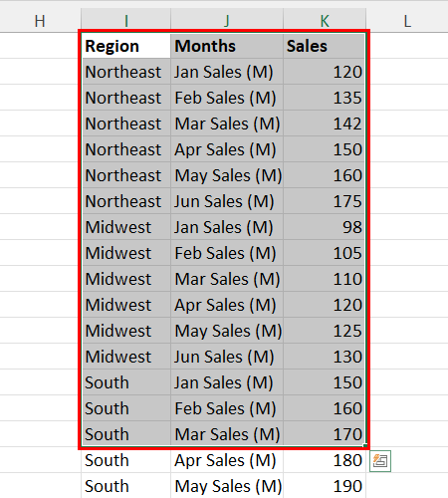448x498 pixels.
Task: Select the cell with value 142
Action: (x=325, y=124)
